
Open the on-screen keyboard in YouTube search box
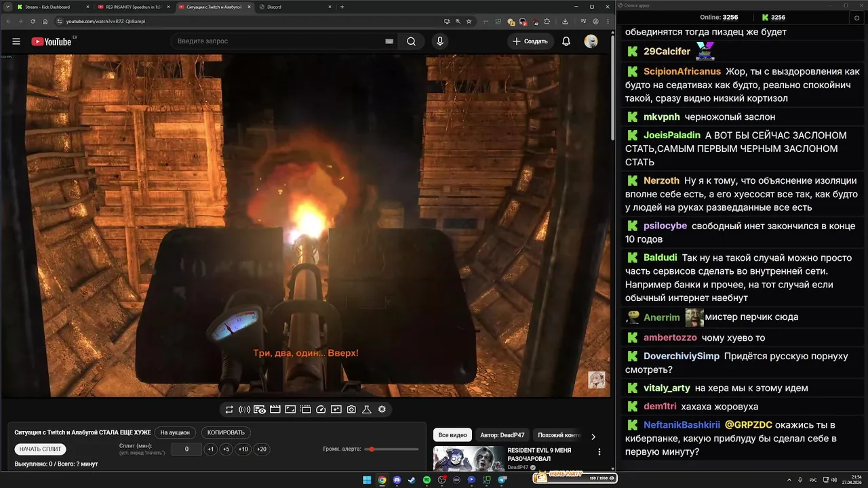[x=389, y=41]
